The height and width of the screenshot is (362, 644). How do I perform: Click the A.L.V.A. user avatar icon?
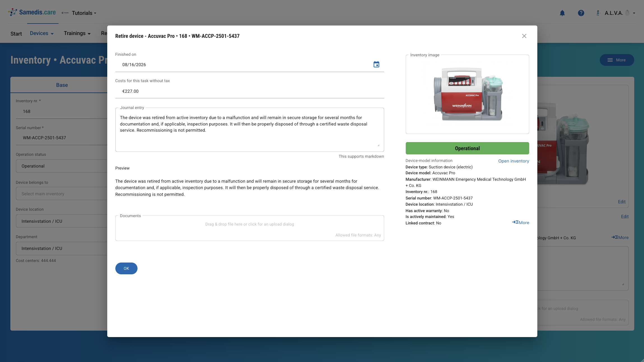click(598, 13)
